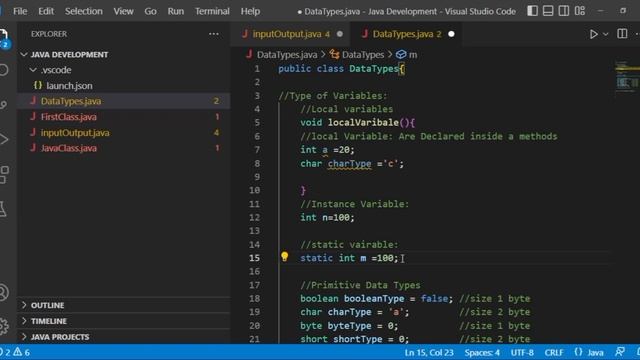Open Accounts menu icon

click(x=3, y=293)
